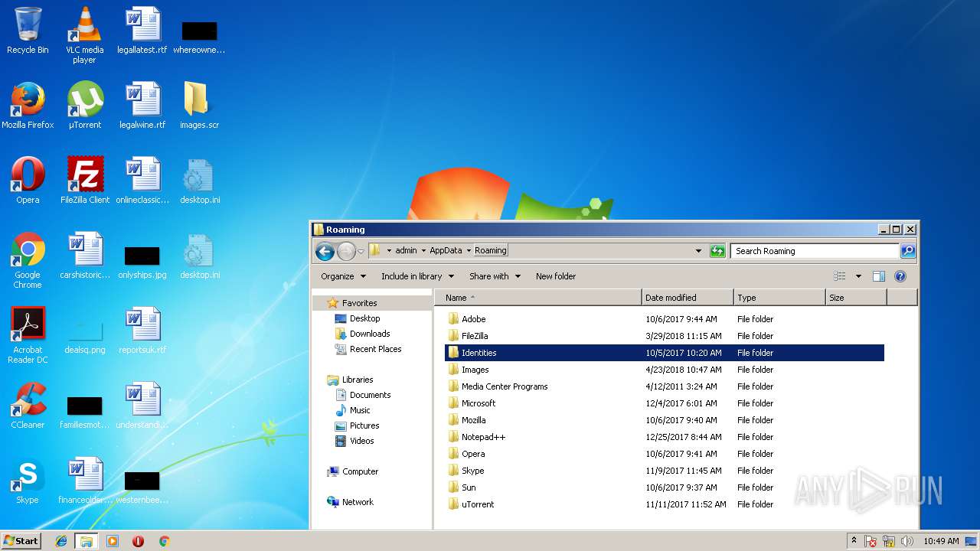Show hidden system tray icons
The width and height of the screenshot is (980, 551).
pos(854,541)
